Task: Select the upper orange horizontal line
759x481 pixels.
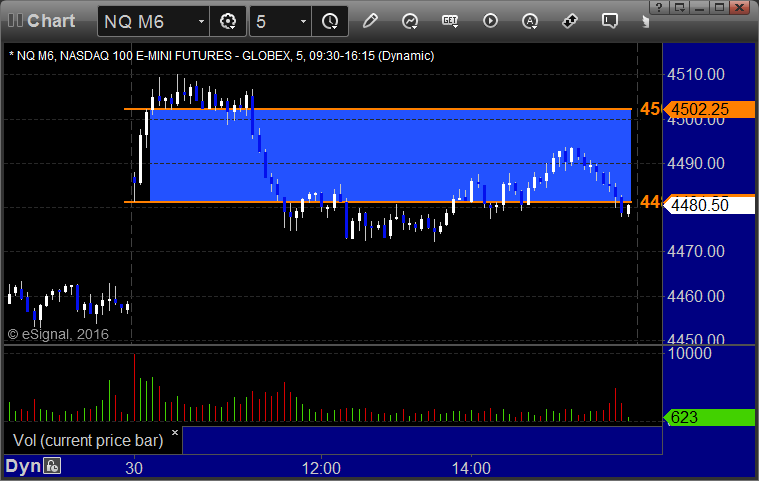Action: pos(378,109)
